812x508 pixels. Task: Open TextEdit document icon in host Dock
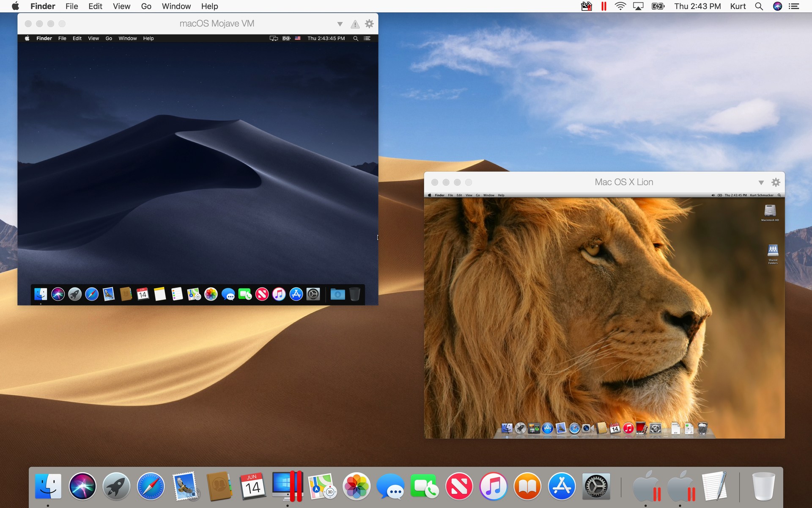click(715, 486)
